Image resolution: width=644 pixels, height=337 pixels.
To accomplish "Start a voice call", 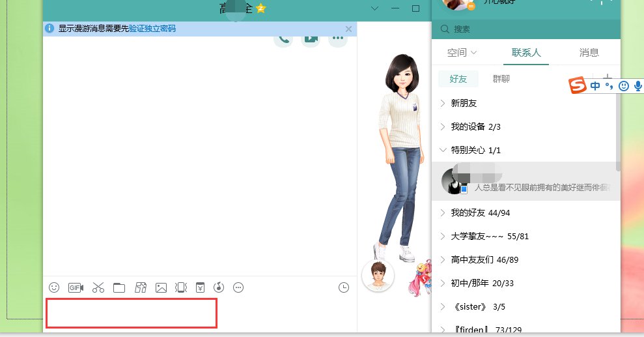I will click(283, 39).
